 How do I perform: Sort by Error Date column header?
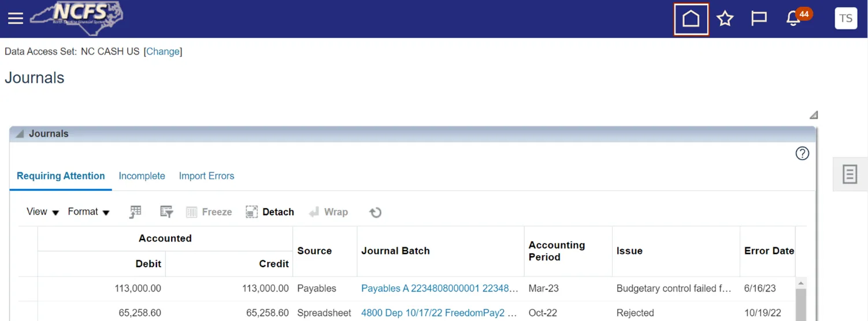click(x=769, y=251)
